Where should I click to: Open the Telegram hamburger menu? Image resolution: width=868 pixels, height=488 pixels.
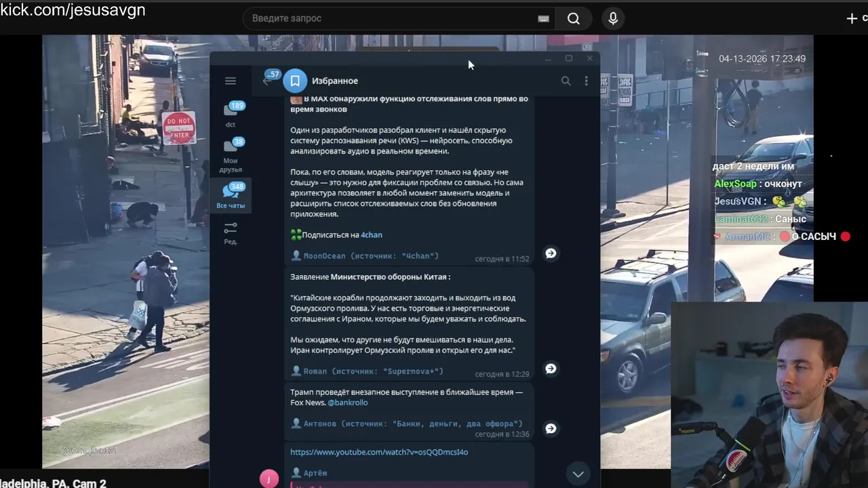[x=231, y=81]
